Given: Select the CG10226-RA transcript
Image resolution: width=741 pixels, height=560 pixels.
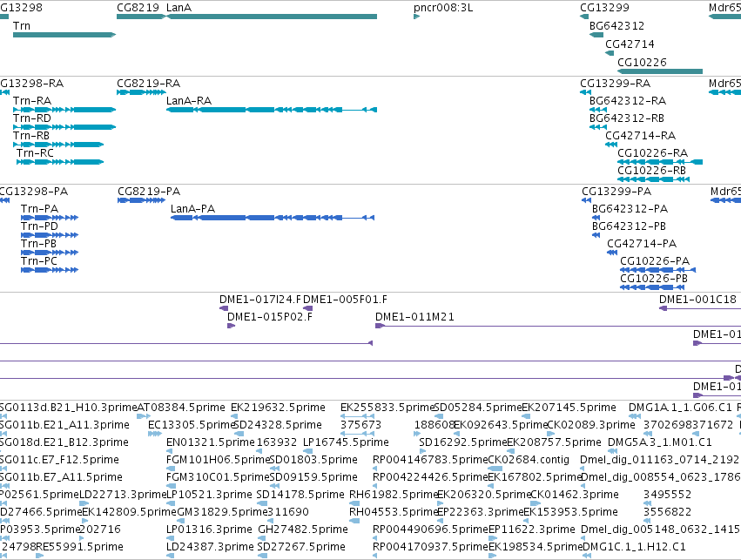Looking at the screenshot, I should [660, 162].
